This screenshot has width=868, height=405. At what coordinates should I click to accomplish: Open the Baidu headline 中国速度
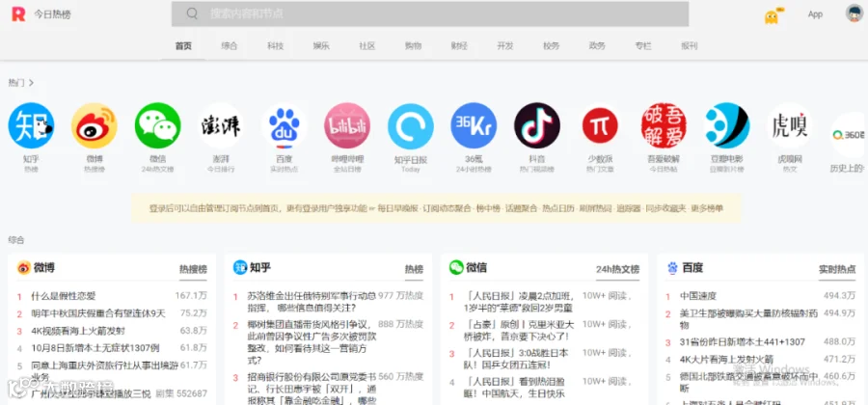coord(698,296)
